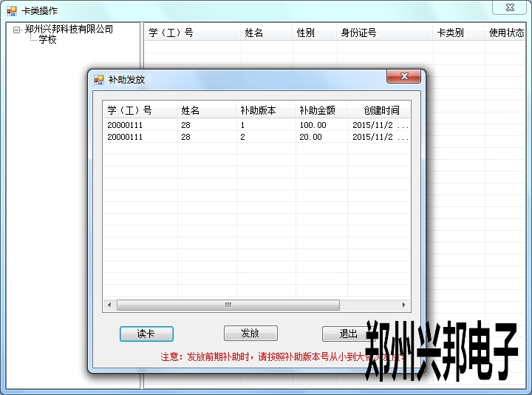
Task: Sort by the 补助金额 column header
Action: tap(317, 110)
